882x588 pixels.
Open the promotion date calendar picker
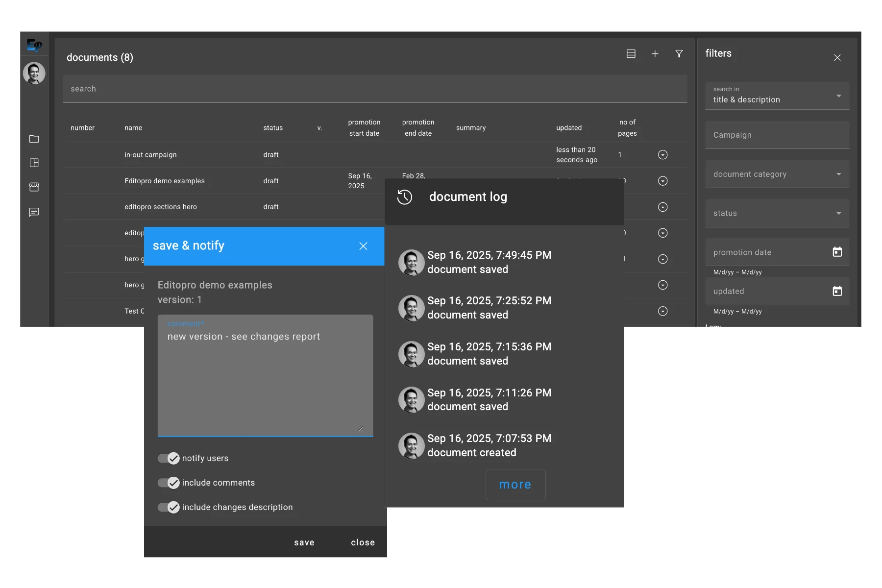pyautogui.click(x=837, y=252)
